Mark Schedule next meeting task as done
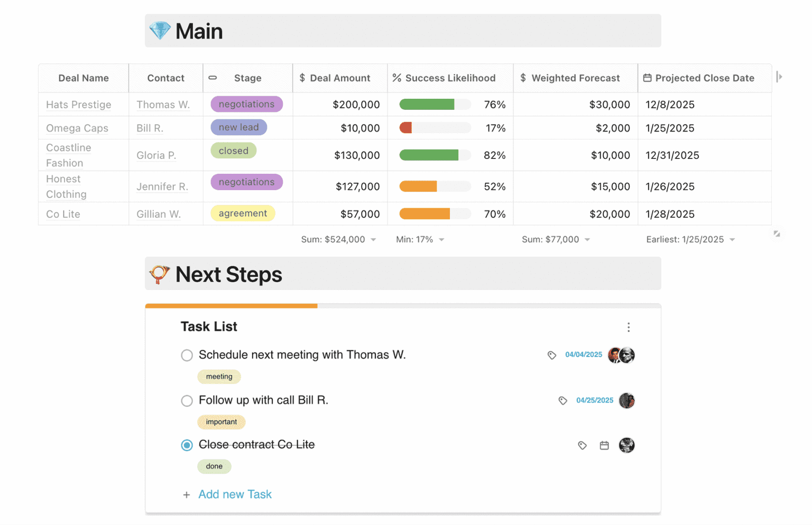This screenshot has height=525, width=812. [187, 355]
